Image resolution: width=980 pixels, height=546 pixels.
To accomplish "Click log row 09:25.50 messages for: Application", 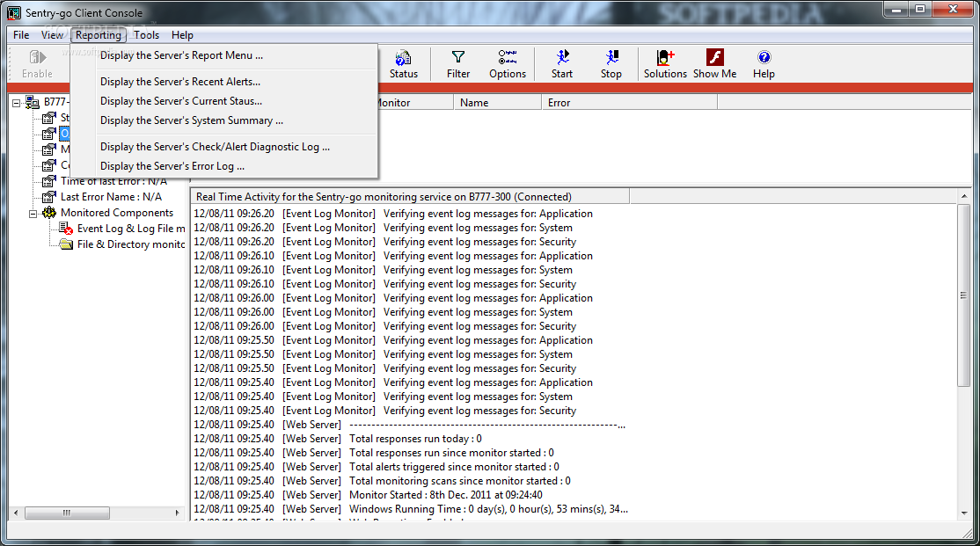I will pyautogui.click(x=393, y=340).
